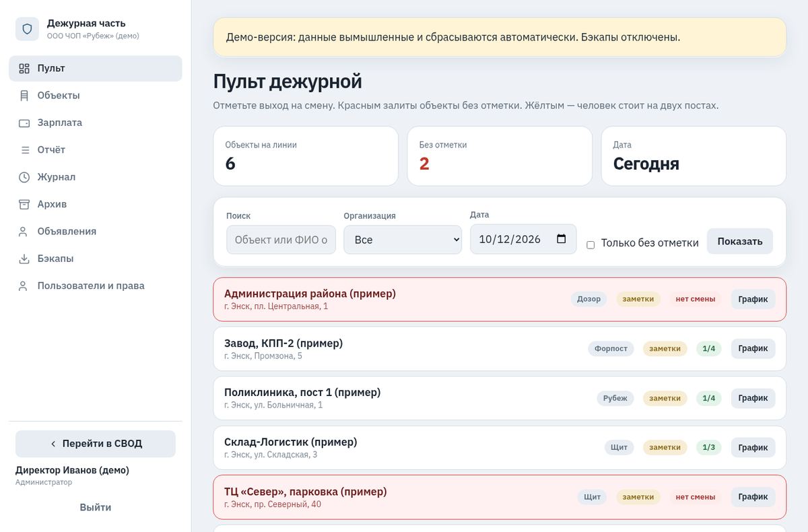The height and width of the screenshot is (532, 808).
Task: Click the Показать button
Action: coord(740,241)
